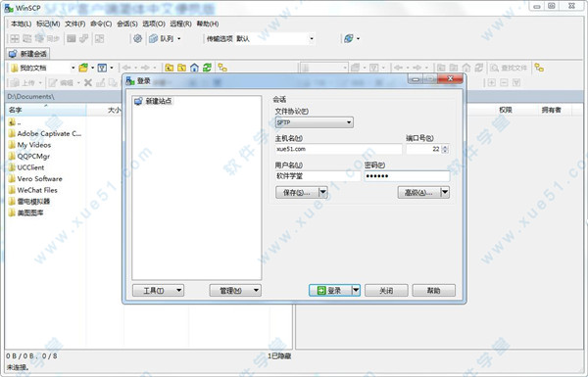Click the D:\Documents\ path bar
Screen dimensions: 588x377
tap(64, 97)
